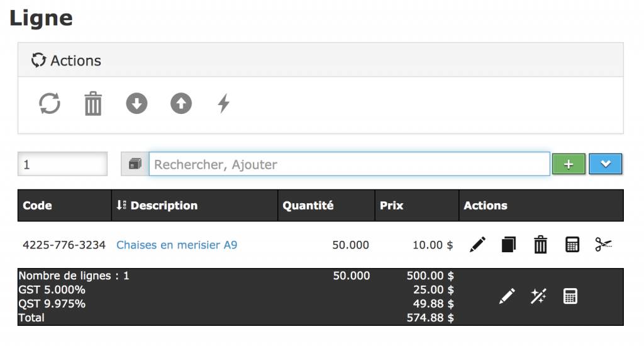644x346 pixels.
Task: Click the product box icon beside search
Action: [x=135, y=164]
